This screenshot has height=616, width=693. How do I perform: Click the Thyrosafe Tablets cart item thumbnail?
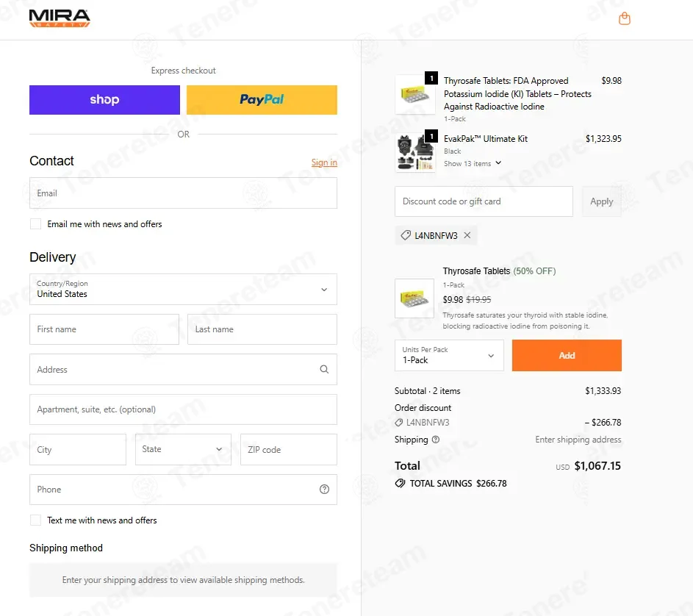tap(414, 95)
